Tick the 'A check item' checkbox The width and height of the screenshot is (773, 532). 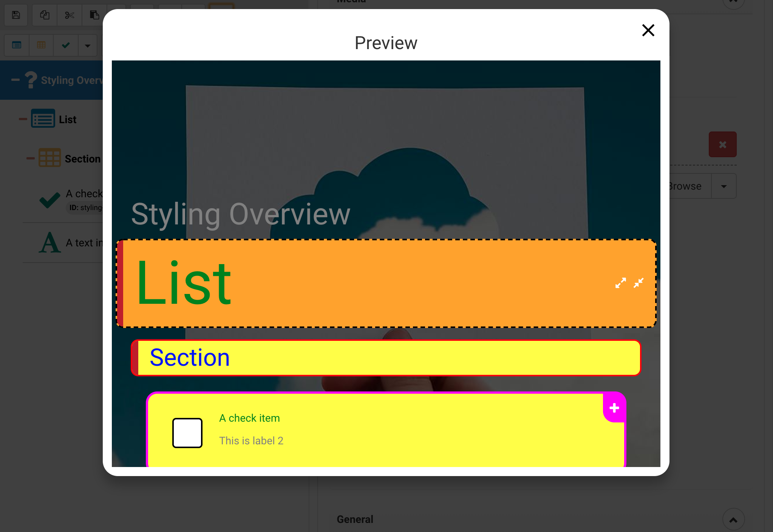pos(187,433)
